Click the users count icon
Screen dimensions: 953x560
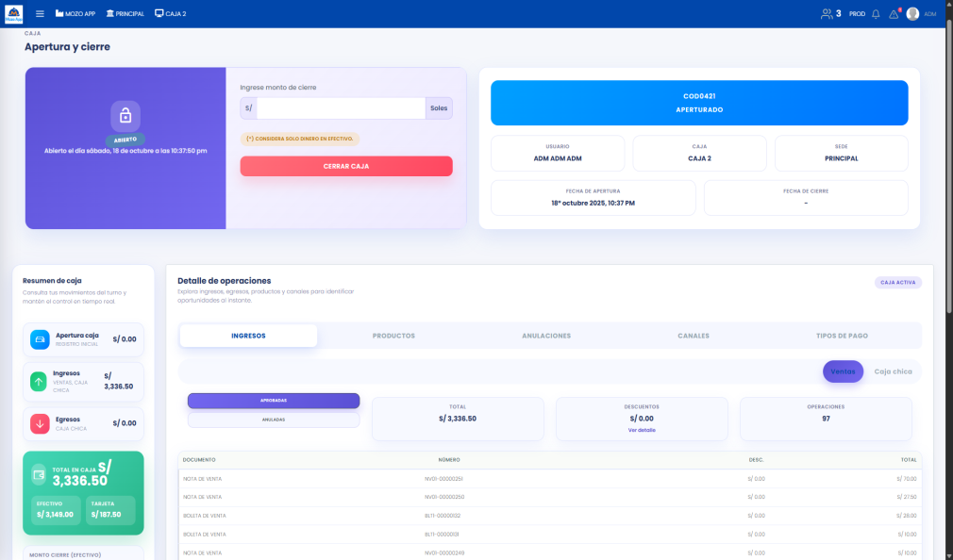[828, 14]
